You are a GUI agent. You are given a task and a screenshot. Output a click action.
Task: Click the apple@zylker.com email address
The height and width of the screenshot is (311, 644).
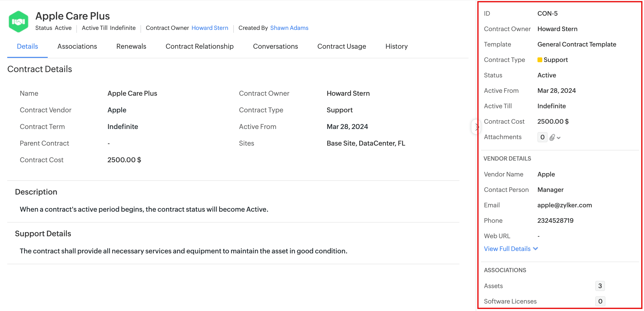564,205
